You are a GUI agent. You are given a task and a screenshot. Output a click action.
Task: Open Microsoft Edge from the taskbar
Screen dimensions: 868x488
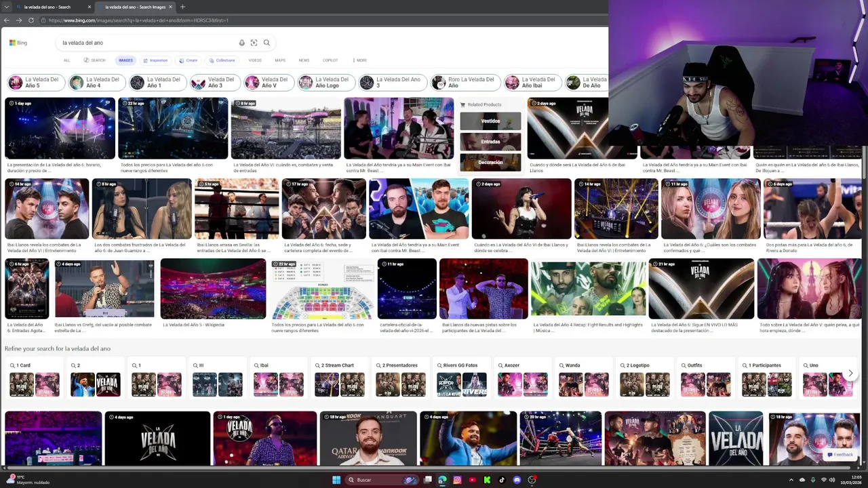pos(442,480)
